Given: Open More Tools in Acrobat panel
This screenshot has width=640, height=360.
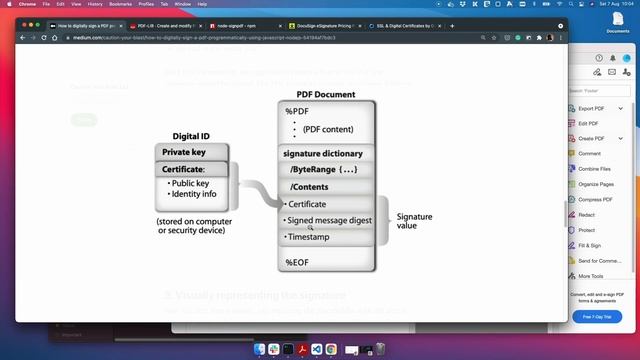Looking at the screenshot, I should point(590,276).
